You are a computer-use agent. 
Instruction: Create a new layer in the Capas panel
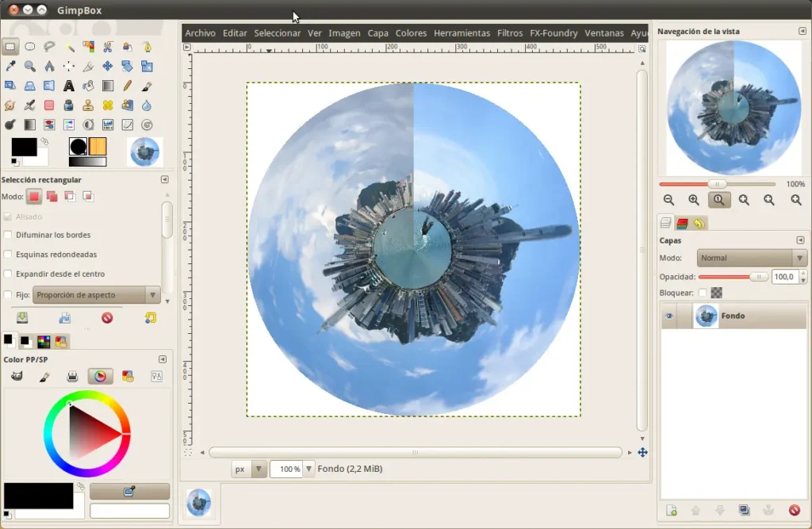tap(671, 510)
